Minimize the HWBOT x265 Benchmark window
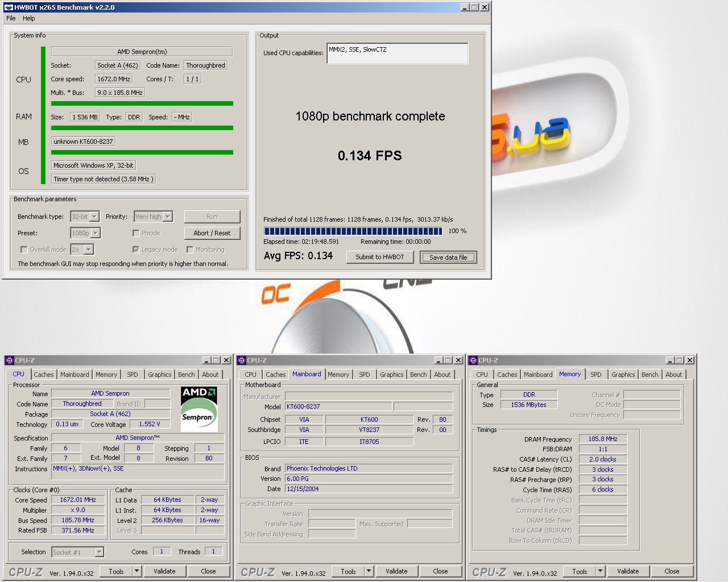This screenshot has height=582, width=728. (465, 7)
